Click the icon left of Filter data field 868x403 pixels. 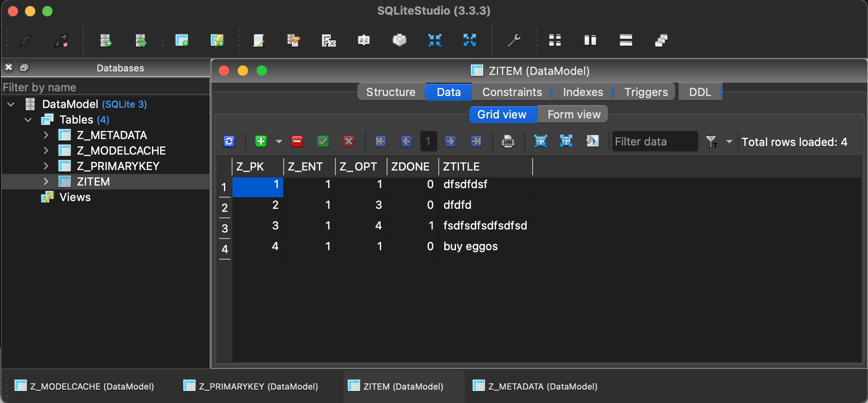coord(592,141)
